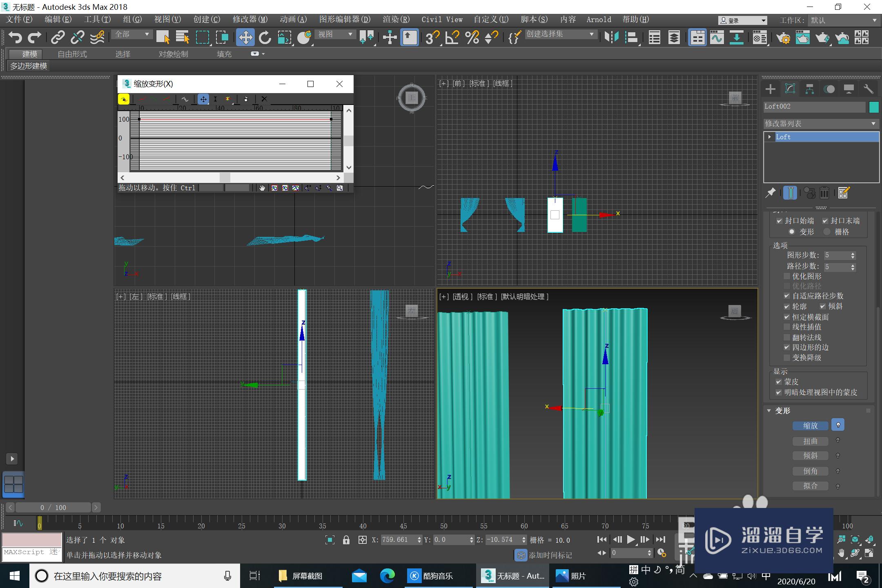Select Move Control Point tool in deformation window
882x588 pixels.
tap(203, 99)
